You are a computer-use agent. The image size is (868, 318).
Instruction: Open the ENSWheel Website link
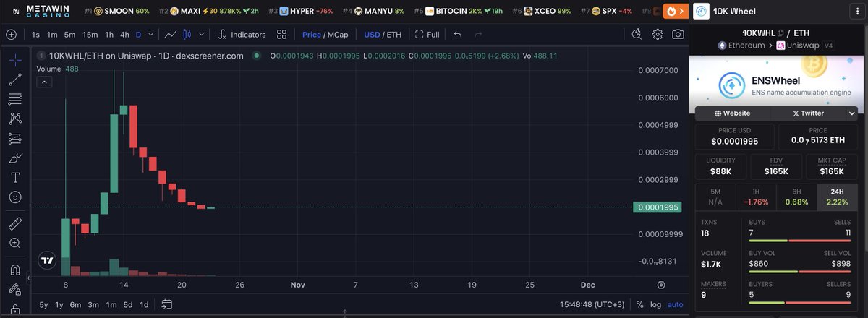coord(732,113)
